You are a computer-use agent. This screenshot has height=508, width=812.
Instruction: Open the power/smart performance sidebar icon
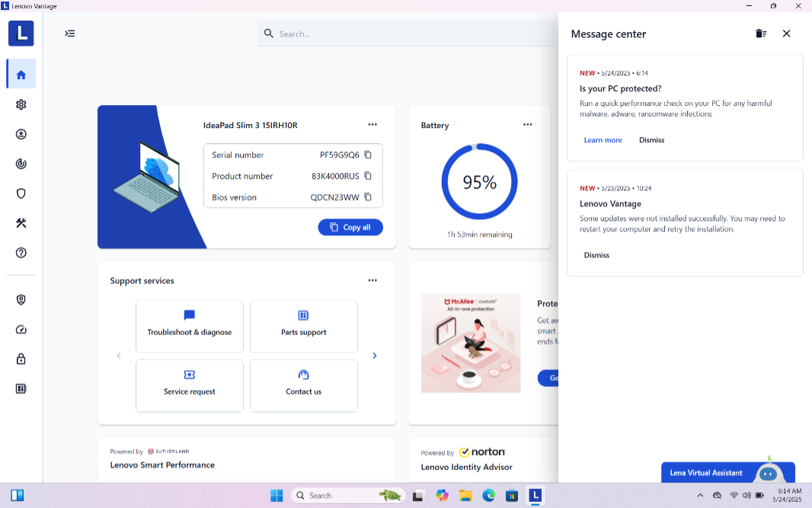(21, 164)
